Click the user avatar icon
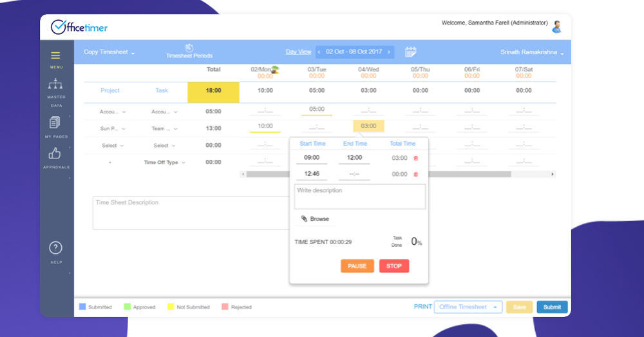Image resolution: width=644 pixels, height=337 pixels. (557, 26)
